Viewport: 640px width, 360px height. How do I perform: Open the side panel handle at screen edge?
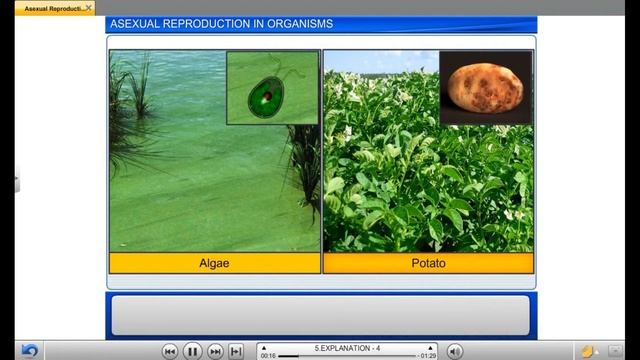tap(17, 178)
